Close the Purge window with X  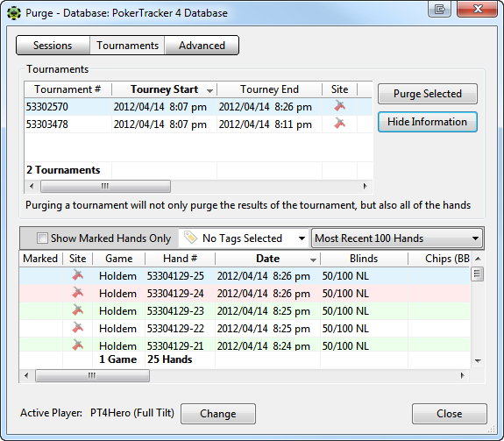coord(478,9)
